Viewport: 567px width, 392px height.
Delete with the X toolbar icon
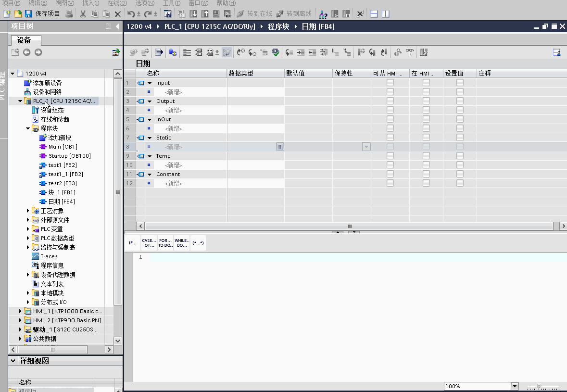[x=117, y=14]
